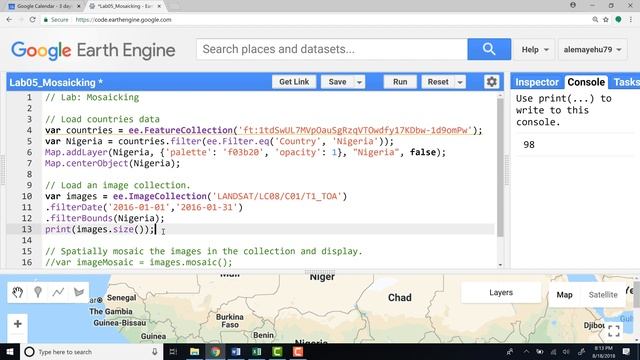Viewport: 640px width, 360px height.
Task: Open script settings gear icon
Action: (491, 82)
